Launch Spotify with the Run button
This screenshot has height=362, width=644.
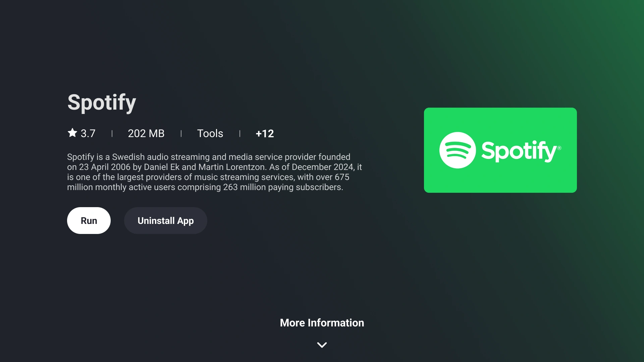click(x=89, y=221)
